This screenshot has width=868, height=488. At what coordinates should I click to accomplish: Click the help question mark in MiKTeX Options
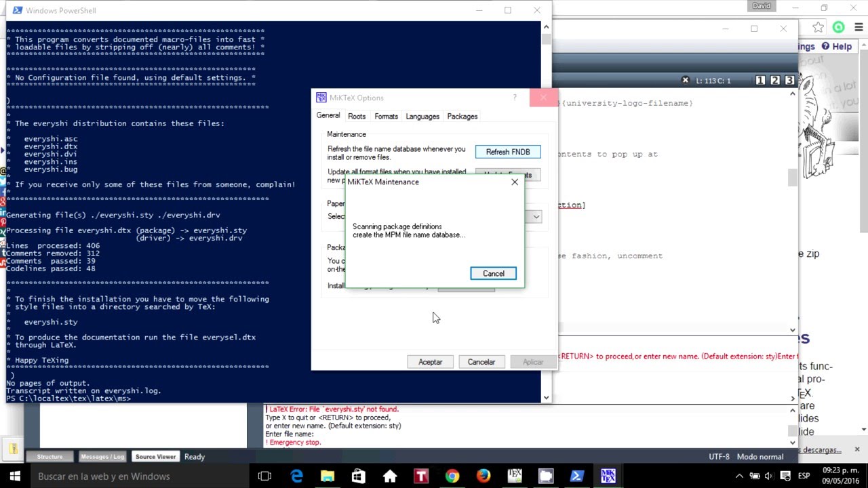tap(515, 98)
